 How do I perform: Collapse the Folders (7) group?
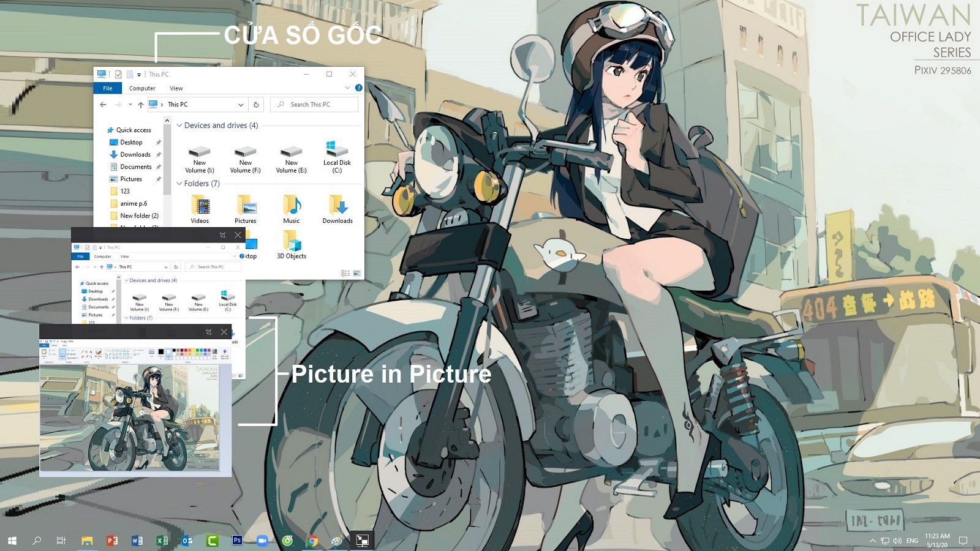pos(179,184)
